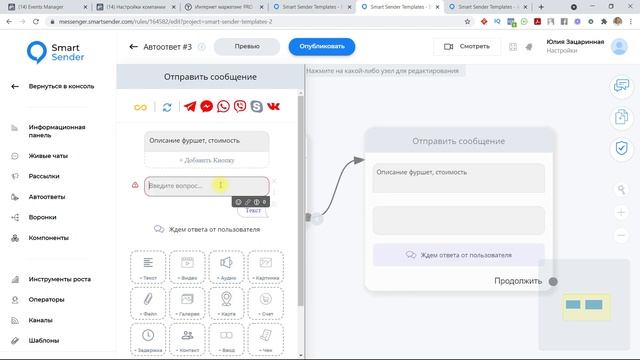The width and height of the screenshot is (640, 360).
Task: Click the red warning icon beside question field
Action: 135,185
